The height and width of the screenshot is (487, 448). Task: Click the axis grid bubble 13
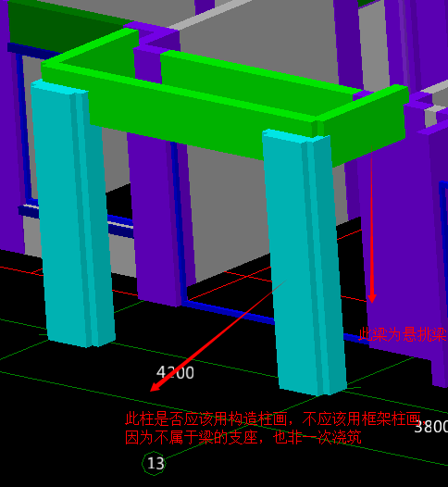[155, 464]
